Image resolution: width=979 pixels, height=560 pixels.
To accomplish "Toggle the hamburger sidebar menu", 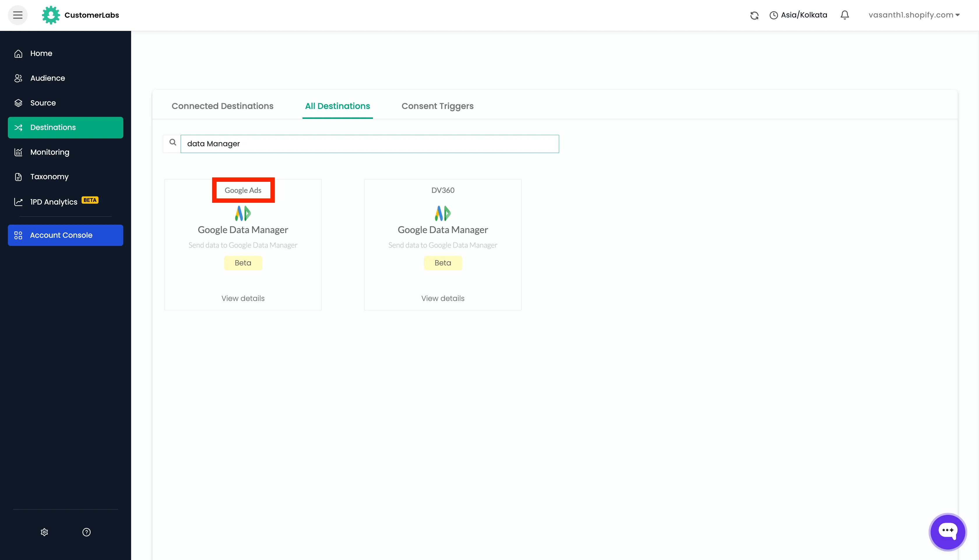I will [x=18, y=15].
